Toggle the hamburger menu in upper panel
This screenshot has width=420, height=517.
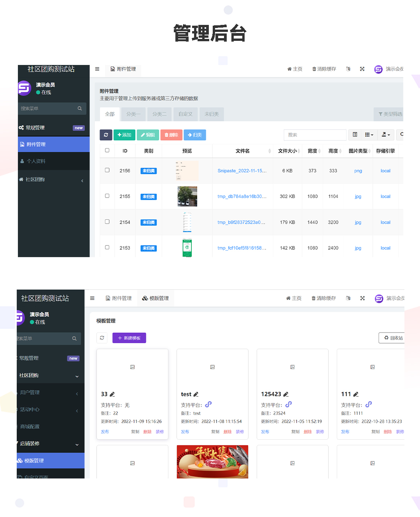(97, 69)
